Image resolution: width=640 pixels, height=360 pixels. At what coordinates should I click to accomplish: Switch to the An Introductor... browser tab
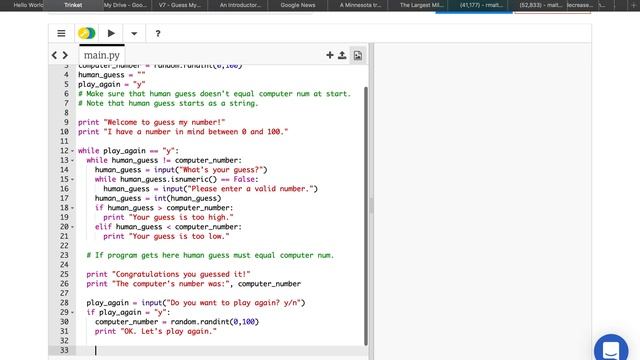pos(240,5)
